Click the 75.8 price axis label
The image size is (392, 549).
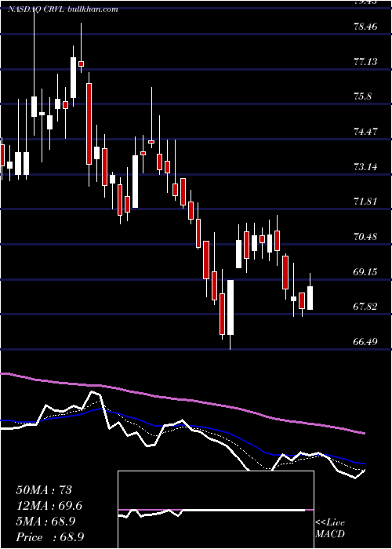point(362,96)
